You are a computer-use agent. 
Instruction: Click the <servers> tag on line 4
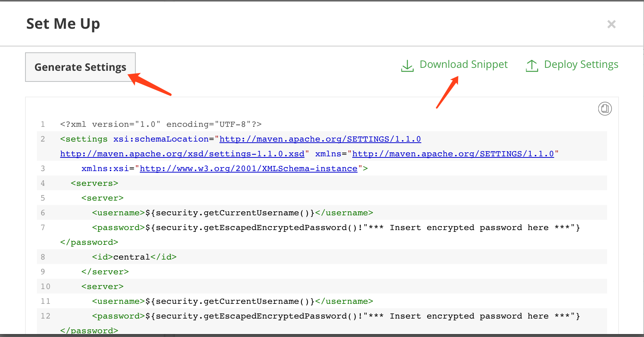click(x=94, y=183)
